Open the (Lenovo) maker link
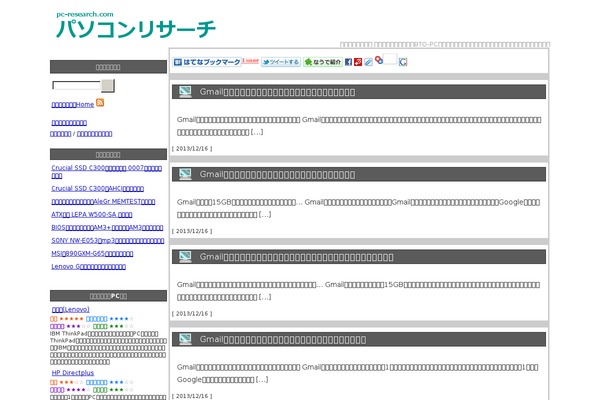Screen dimensions: 600x400 [x=71, y=309]
